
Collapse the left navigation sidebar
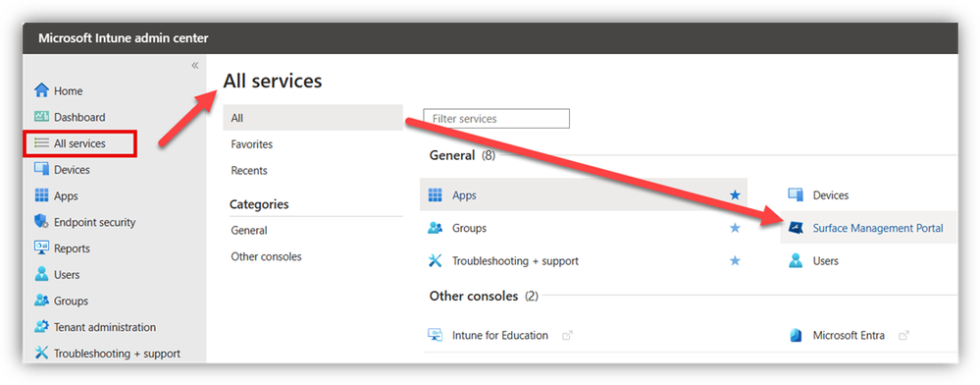click(195, 65)
